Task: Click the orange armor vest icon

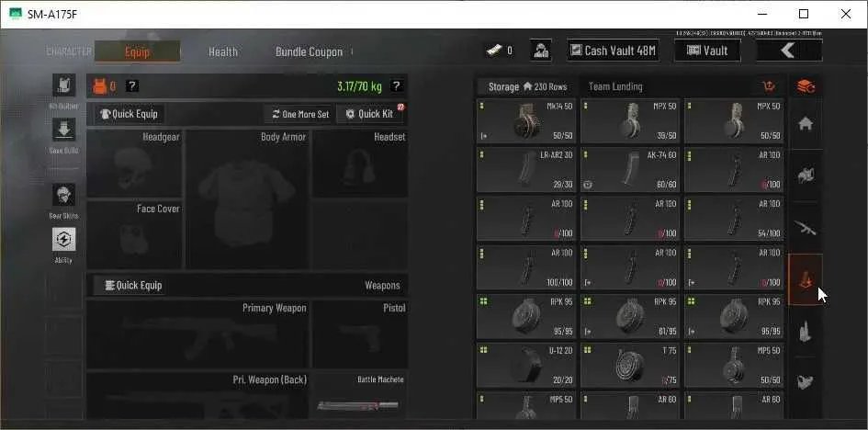Action: coord(100,86)
